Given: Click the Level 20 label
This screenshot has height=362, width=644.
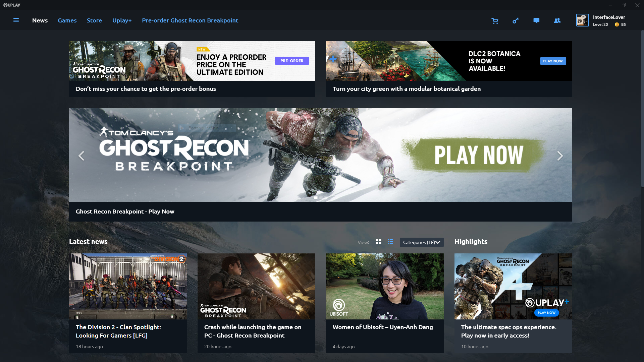Looking at the screenshot, I should [600, 24].
